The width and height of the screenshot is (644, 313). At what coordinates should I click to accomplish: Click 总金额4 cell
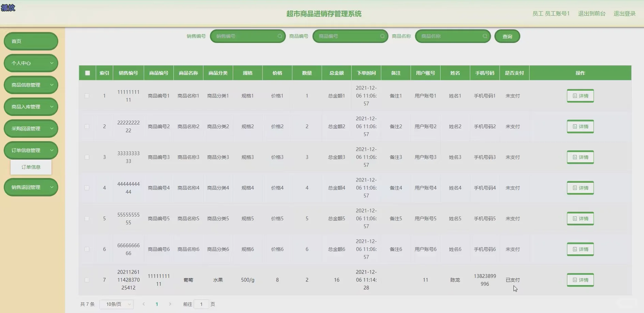(337, 188)
